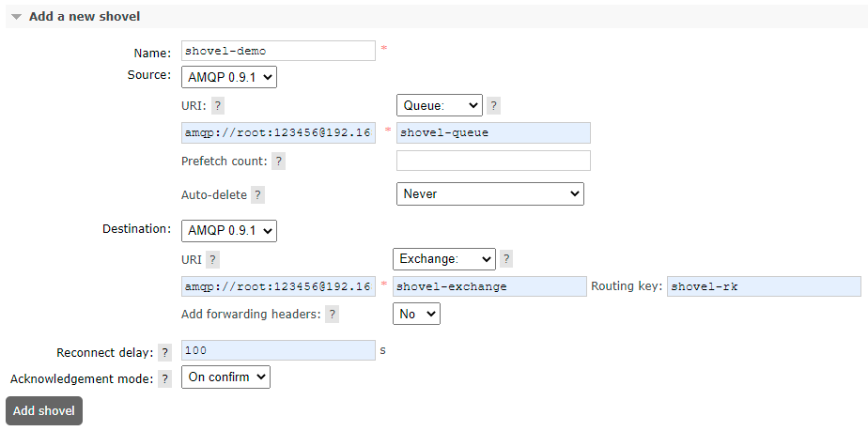This screenshot has width=868, height=431.
Task: Open Destination protocol AMQP 0.9.1 dropdown
Action: (x=229, y=231)
